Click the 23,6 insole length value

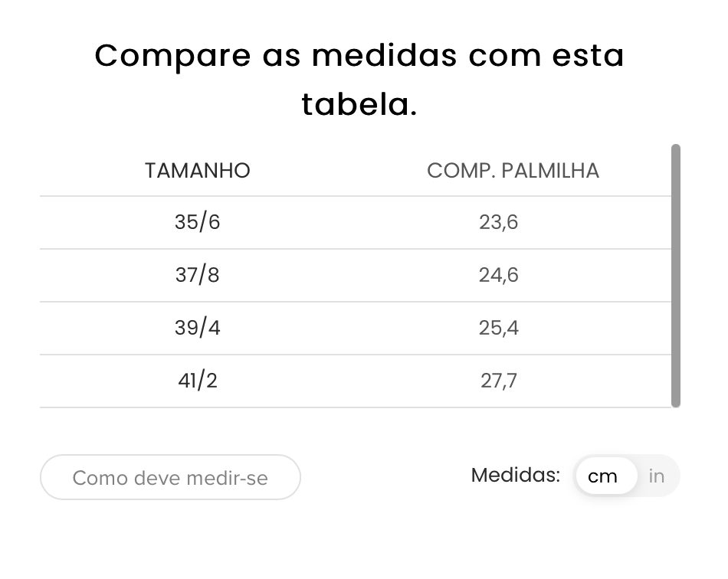pos(499,223)
